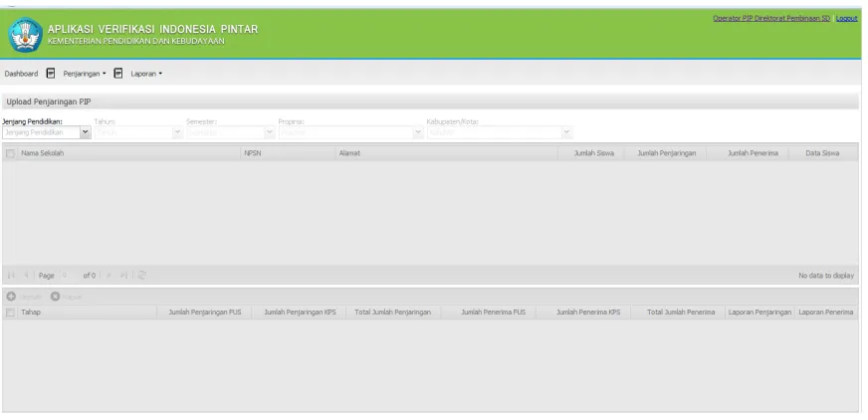868x420 pixels.
Task: Click the plus Upload button icon
Action: point(11,297)
